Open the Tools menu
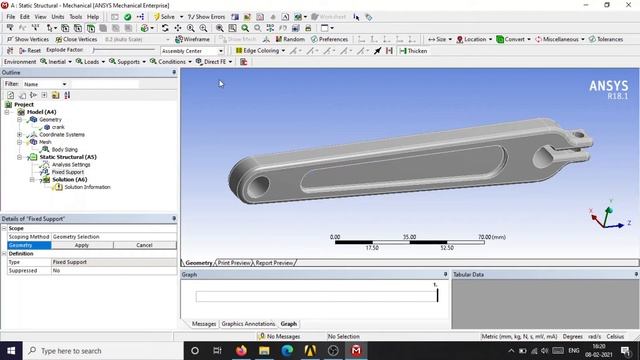Image resolution: width=640 pixels, height=360 pixels. (x=76, y=17)
